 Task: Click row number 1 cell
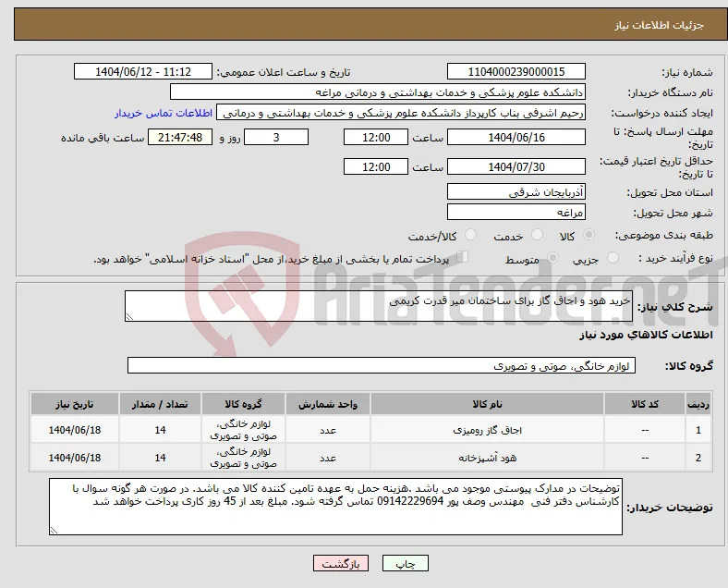(x=698, y=430)
